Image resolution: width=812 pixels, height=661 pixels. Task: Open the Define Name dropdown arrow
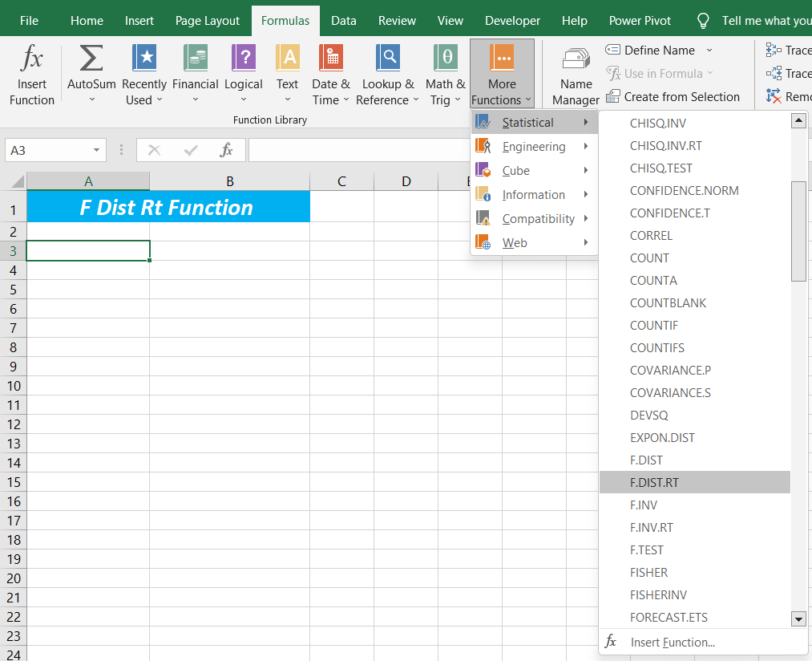click(x=709, y=51)
